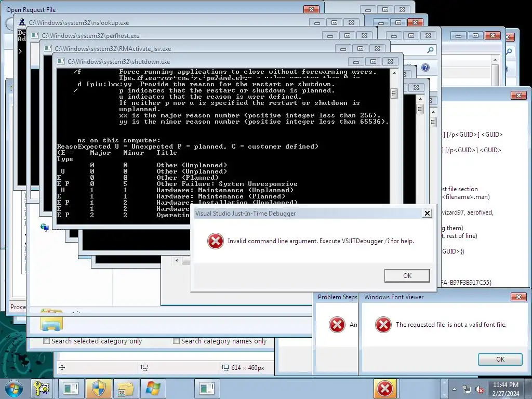This screenshot has height=399, width=532.
Task: Click the shutdown.exe window title icon
Action: [61, 61]
